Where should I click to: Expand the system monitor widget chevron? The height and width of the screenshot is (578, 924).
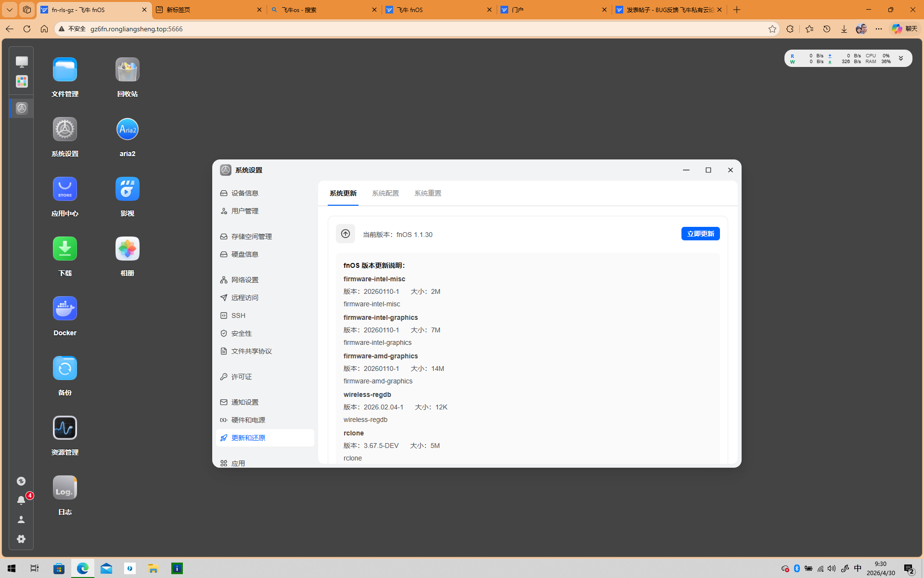coord(901,58)
